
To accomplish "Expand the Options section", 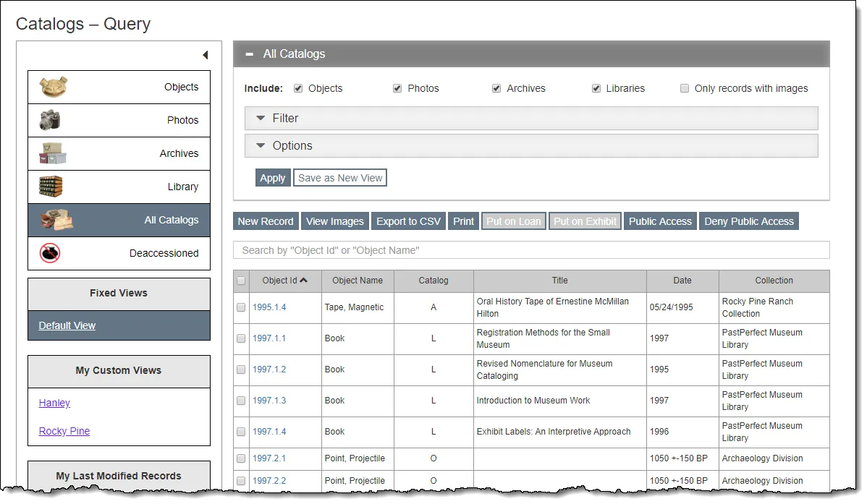I will click(531, 146).
